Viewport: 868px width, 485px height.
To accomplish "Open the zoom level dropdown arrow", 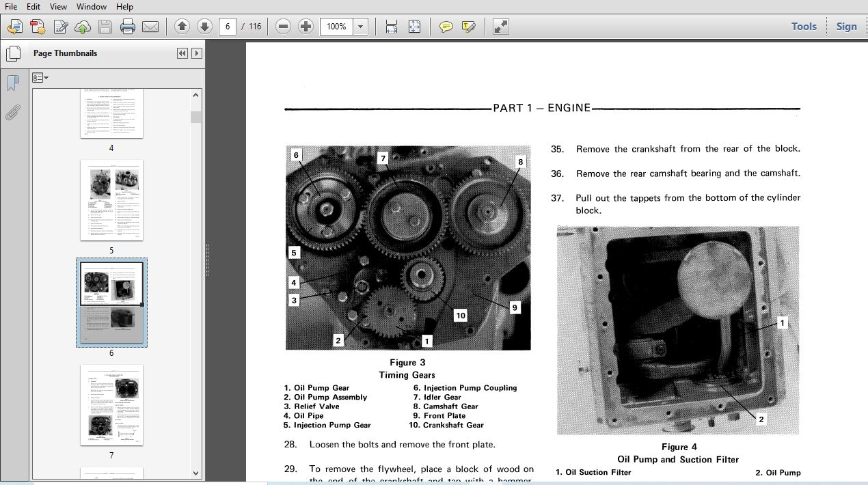I will coord(360,27).
